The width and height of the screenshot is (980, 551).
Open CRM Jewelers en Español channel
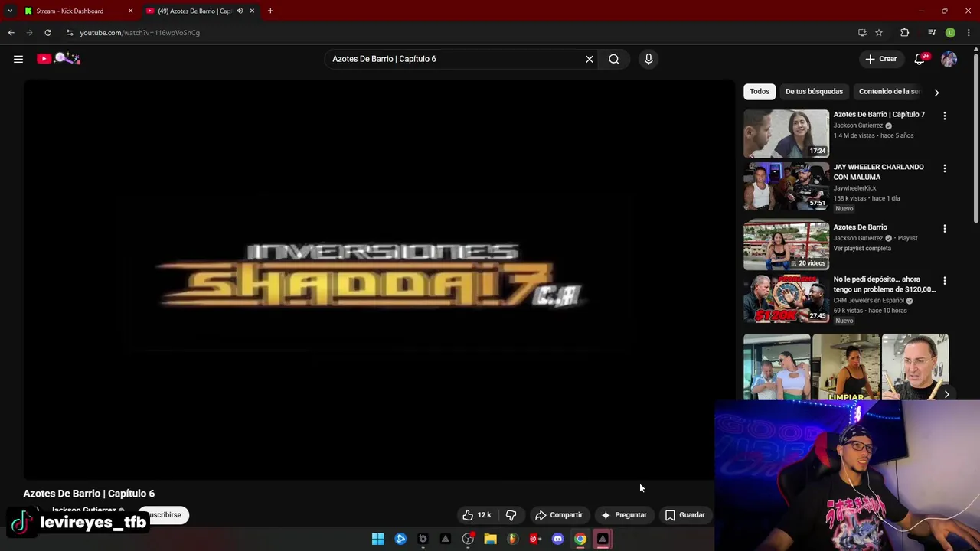tap(868, 301)
